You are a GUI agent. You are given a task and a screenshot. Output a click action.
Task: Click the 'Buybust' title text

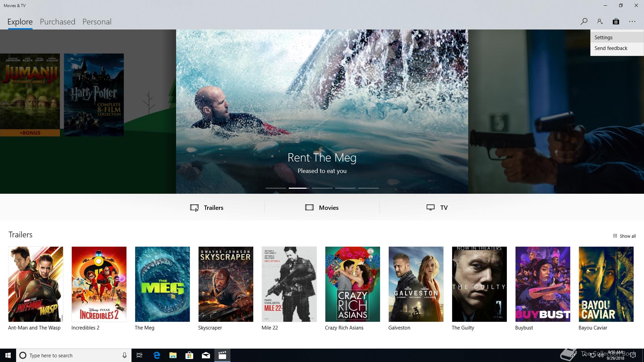pyautogui.click(x=524, y=328)
